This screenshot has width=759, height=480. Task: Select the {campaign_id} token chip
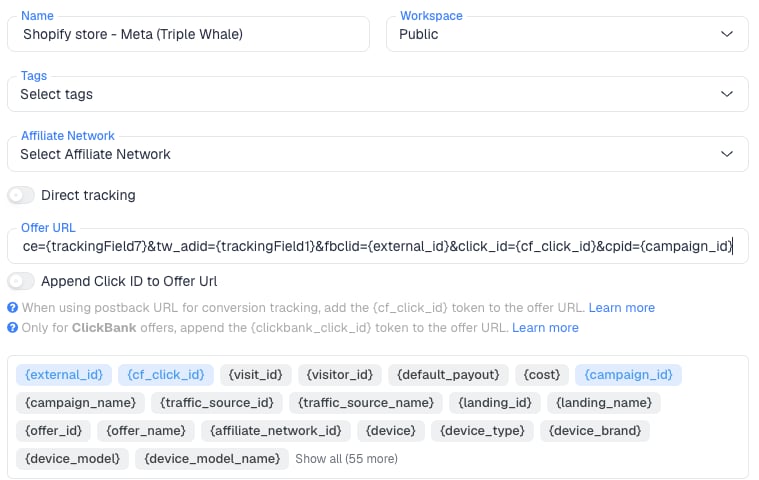[x=628, y=375]
